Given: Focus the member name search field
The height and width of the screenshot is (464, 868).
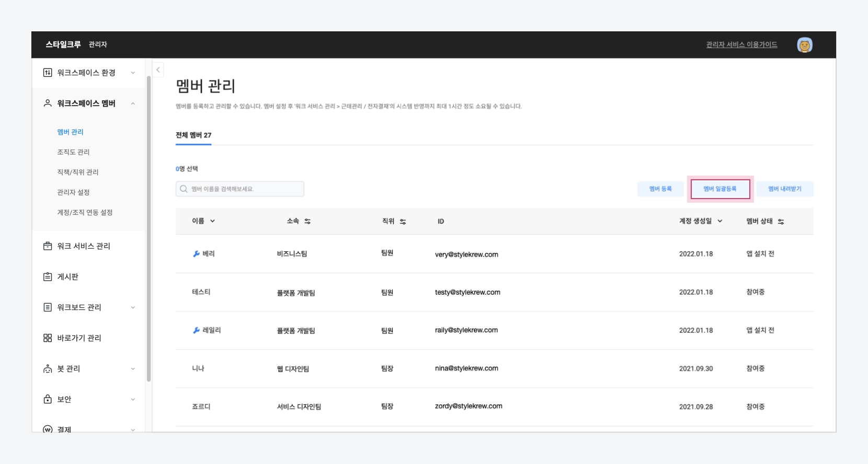Looking at the screenshot, I should point(246,189).
